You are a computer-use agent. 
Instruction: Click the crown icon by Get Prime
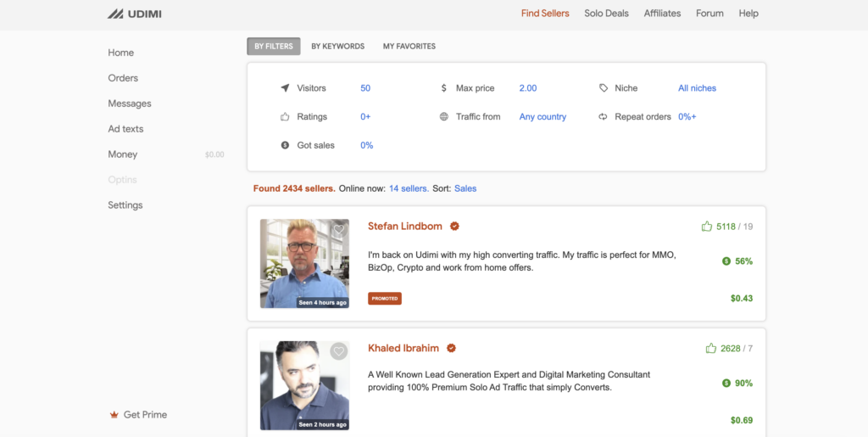coord(114,415)
